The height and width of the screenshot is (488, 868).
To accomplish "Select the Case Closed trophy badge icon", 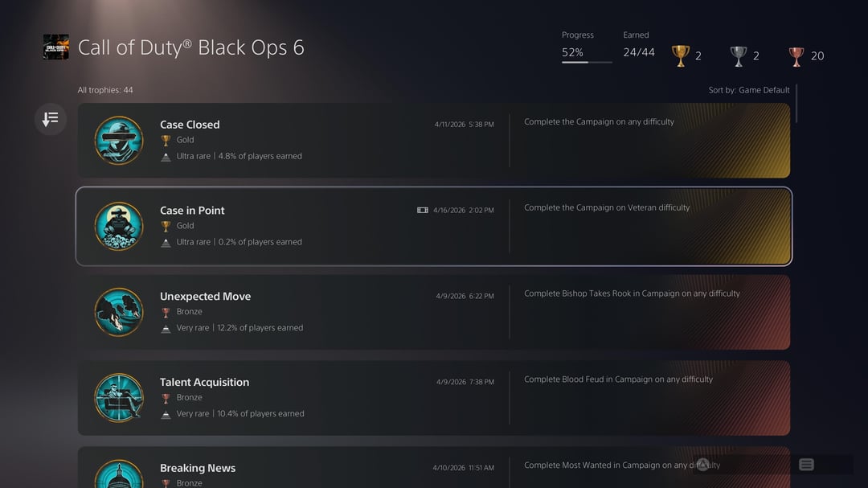I will (x=119, y=140).
